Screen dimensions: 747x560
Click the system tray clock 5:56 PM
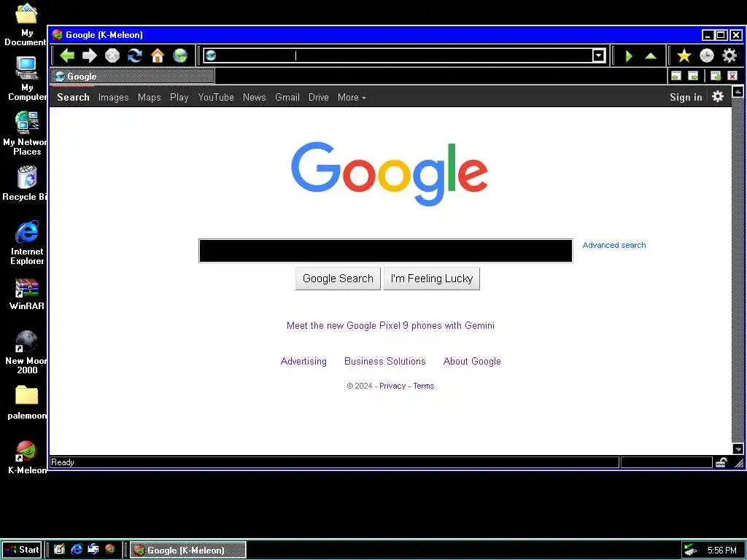click(x=721, y=550)
